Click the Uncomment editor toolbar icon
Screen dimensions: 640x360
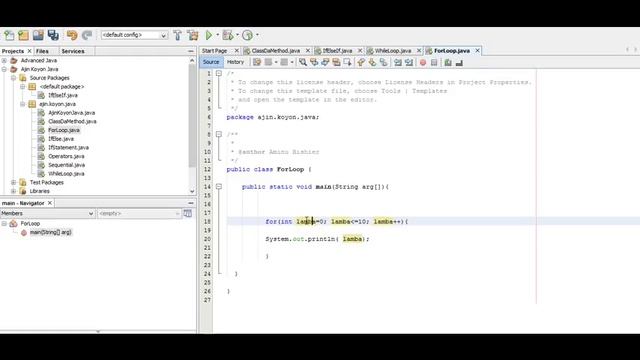459,62
